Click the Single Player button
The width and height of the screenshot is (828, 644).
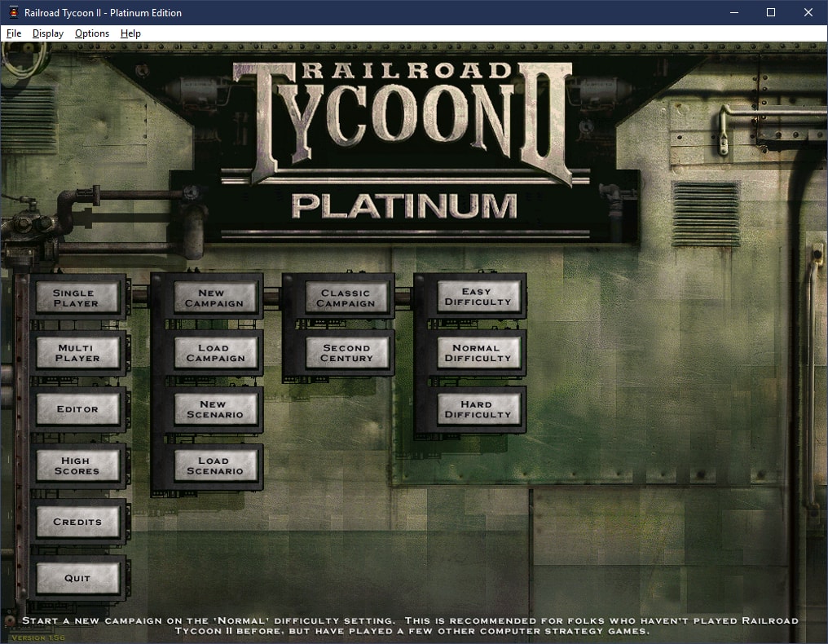pyautogui.click(x=77, y=298)
